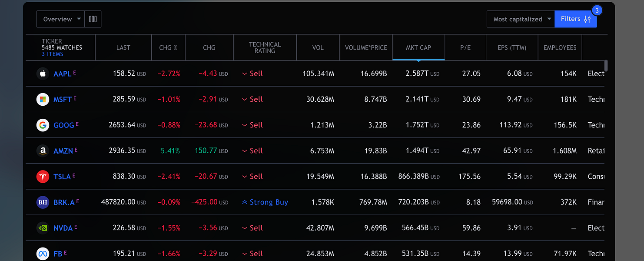The height and width of the screenshot is (261, 644).
Task: Open the AAPL ticker link
Action: [x=62, y=74]
